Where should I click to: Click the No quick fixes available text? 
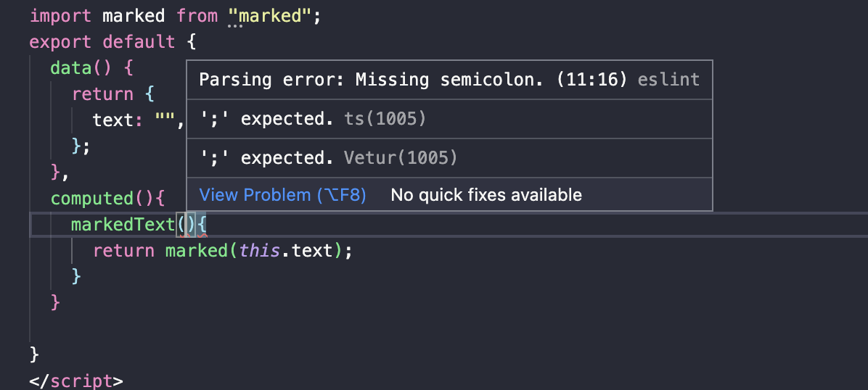pos(486,195)
